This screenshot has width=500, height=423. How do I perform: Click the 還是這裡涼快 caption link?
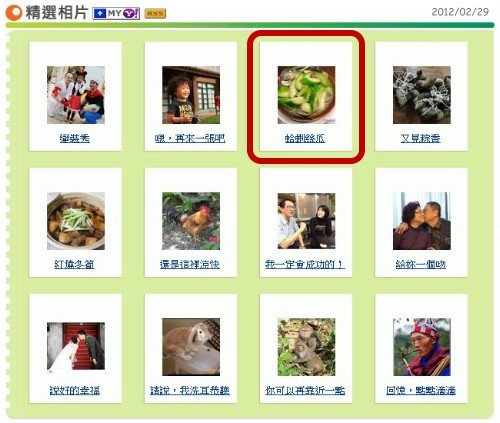pyautogui.click(x=190, y=264)
